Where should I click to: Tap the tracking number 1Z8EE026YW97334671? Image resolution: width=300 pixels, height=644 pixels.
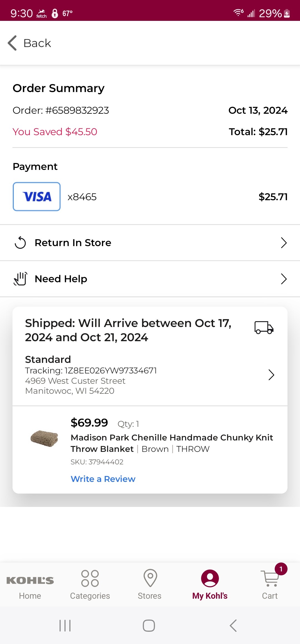pyautogui.click(x=111, y=370)
